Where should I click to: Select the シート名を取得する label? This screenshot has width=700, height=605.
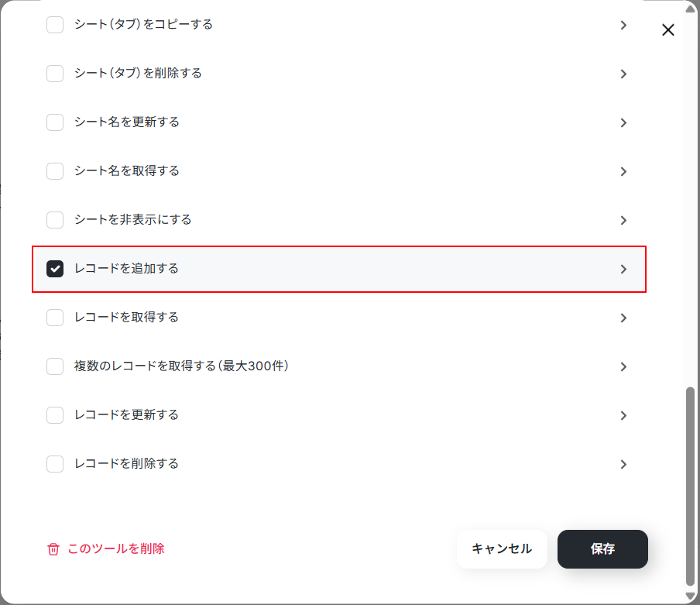(127, 170)
